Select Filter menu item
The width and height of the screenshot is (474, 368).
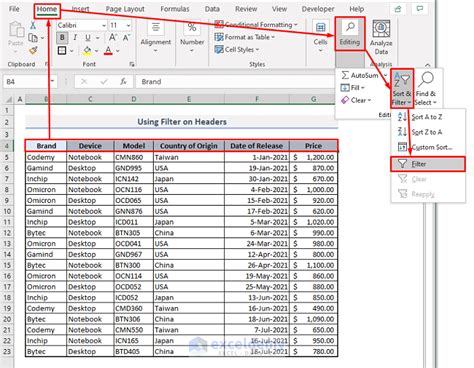pyautogui.click(x=428, y=164)
